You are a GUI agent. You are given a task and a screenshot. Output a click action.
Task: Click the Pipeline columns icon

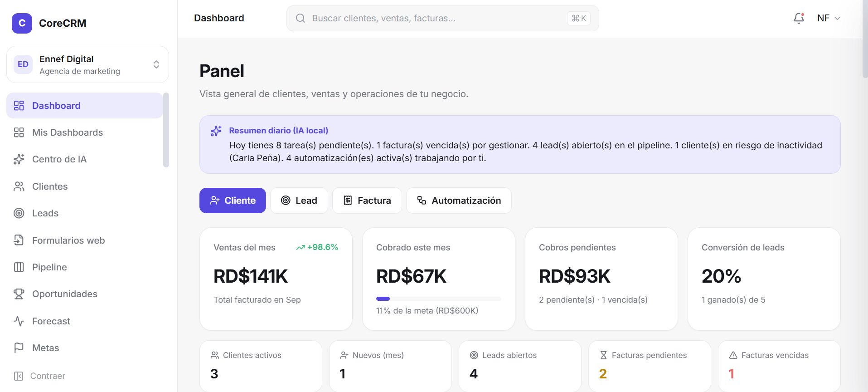pos(19,267)
